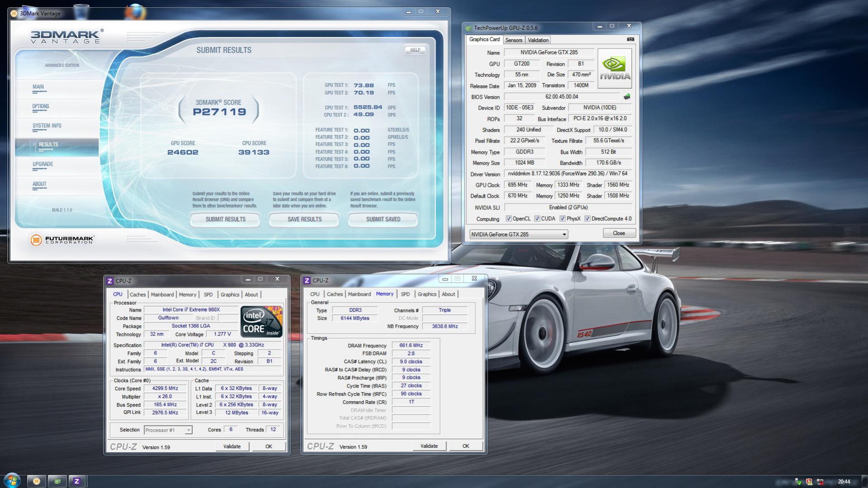The height and width of the screenshot is (488, 868).
Task: Open About tab in CPU-Z CPU-tab window
Action: click(251, 294)
